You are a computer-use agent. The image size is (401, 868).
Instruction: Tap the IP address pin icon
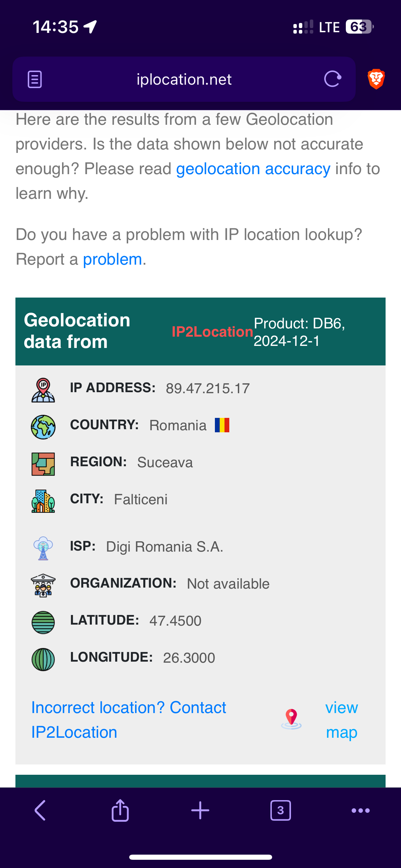coord(43,390)
